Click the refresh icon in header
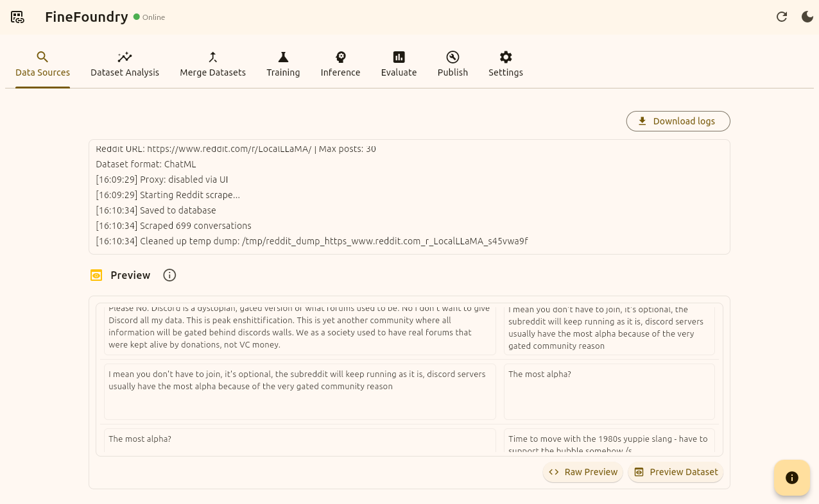 point(782,17)
